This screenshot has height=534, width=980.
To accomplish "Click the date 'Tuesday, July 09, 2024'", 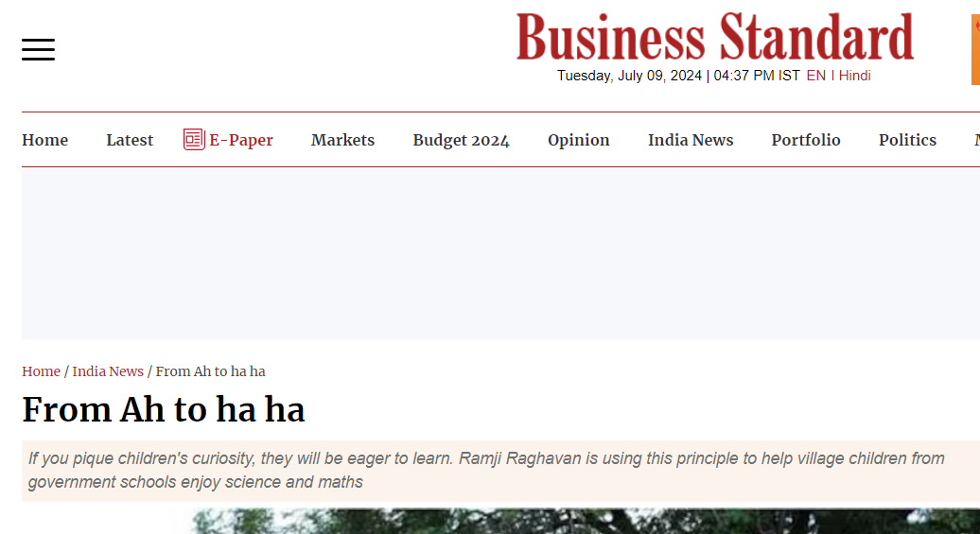I will pyautogui.click(x=629, y=76).
